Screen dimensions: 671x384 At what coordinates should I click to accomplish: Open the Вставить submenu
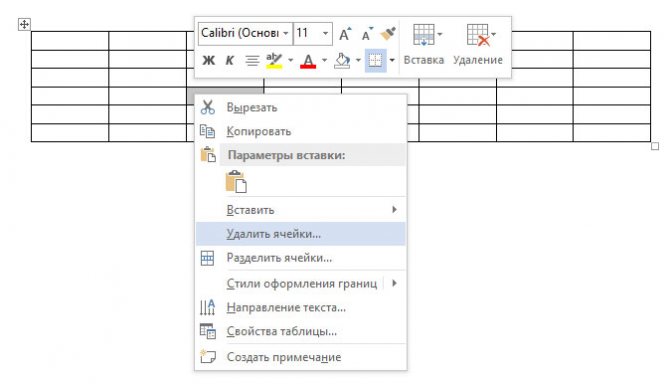coord(300,210)
